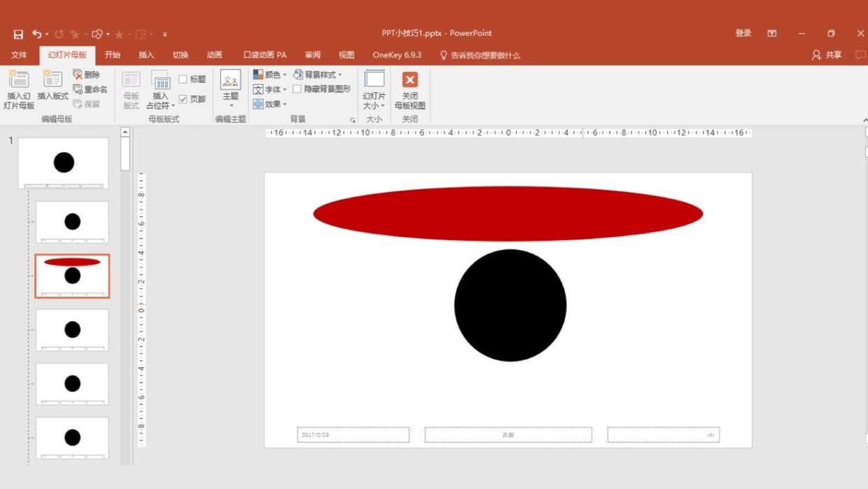The height and width of the screenshot is (489, 868).
Task: Click the Undo arrow icon
Action: pos(37,34)
